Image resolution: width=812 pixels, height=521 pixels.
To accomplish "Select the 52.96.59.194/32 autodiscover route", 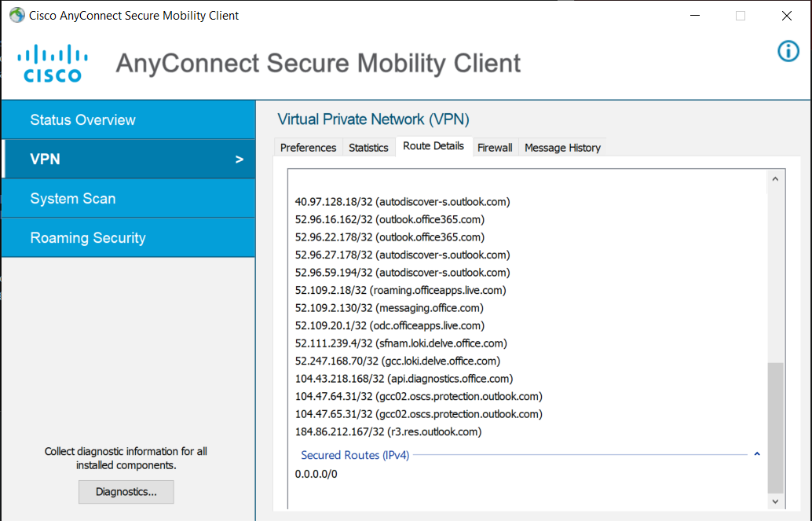I will [402, 272].
